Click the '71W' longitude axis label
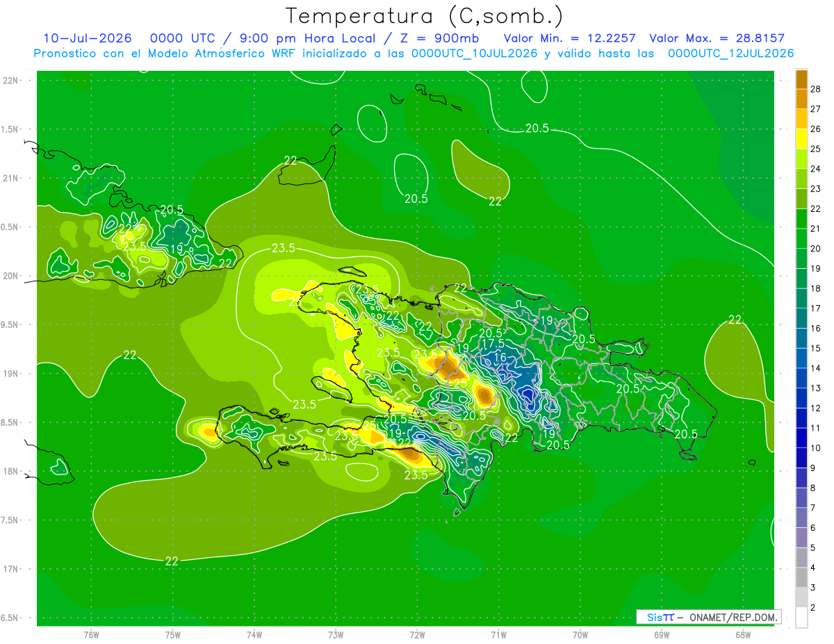This screenshot has height=644, width=834. (498, 635)
